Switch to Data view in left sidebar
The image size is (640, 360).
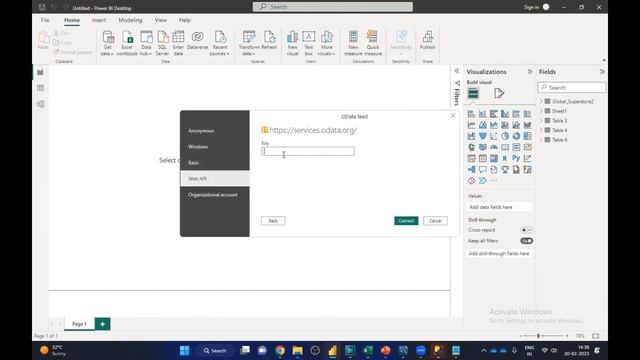click(x=40, y=88)
